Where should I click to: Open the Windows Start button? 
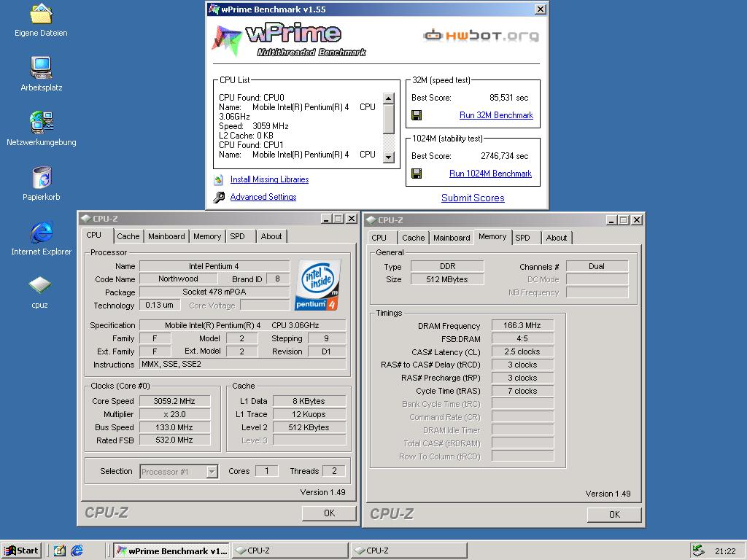21,551
